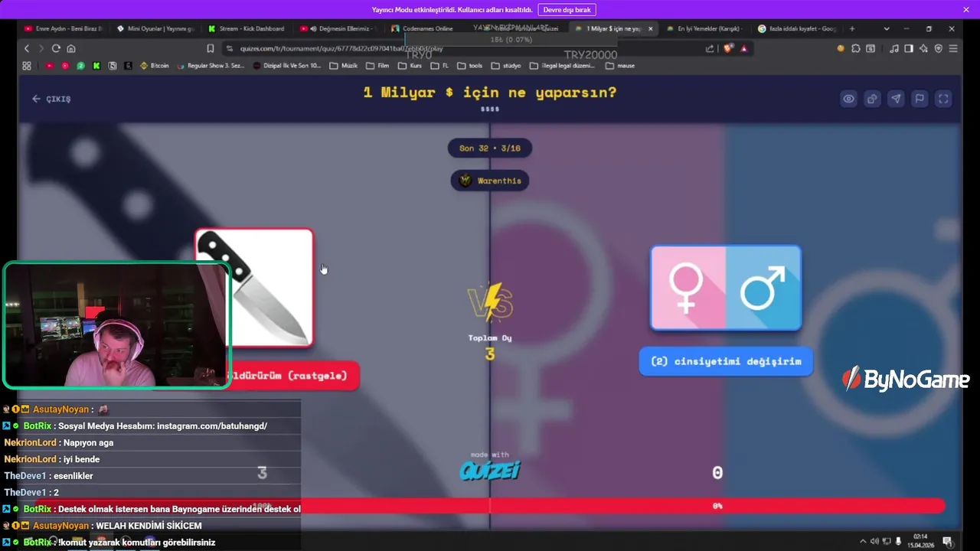Click the 'Son 32 • 3/16' round badge

(x=490, y=148)
